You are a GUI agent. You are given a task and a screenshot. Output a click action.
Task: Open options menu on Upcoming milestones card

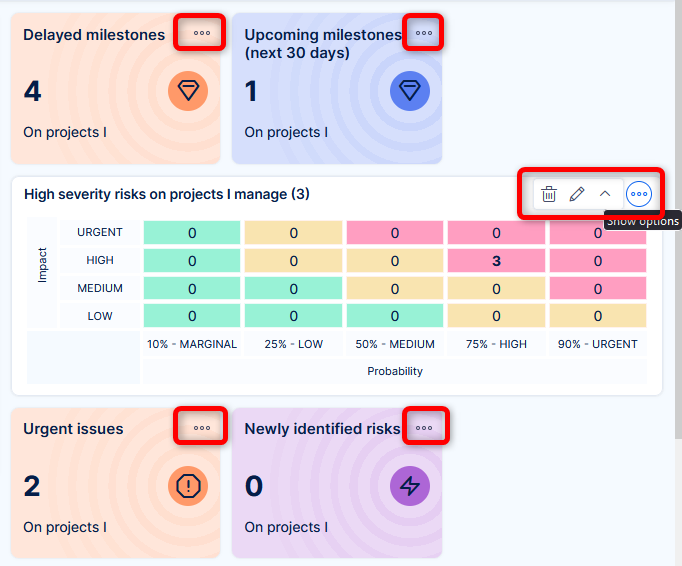(424, 33)
